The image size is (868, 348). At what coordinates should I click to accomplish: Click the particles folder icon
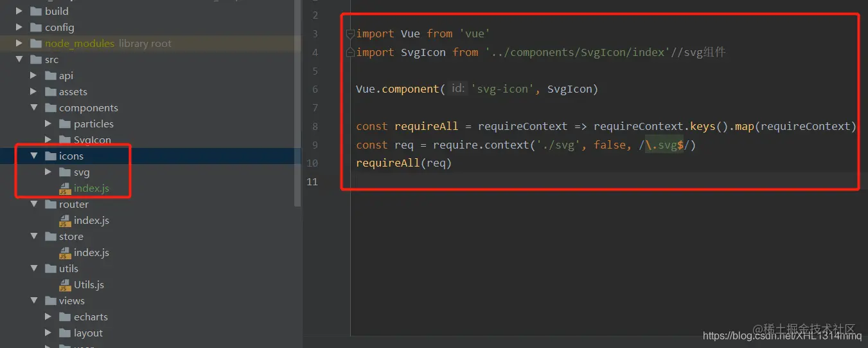pos(64,124)
